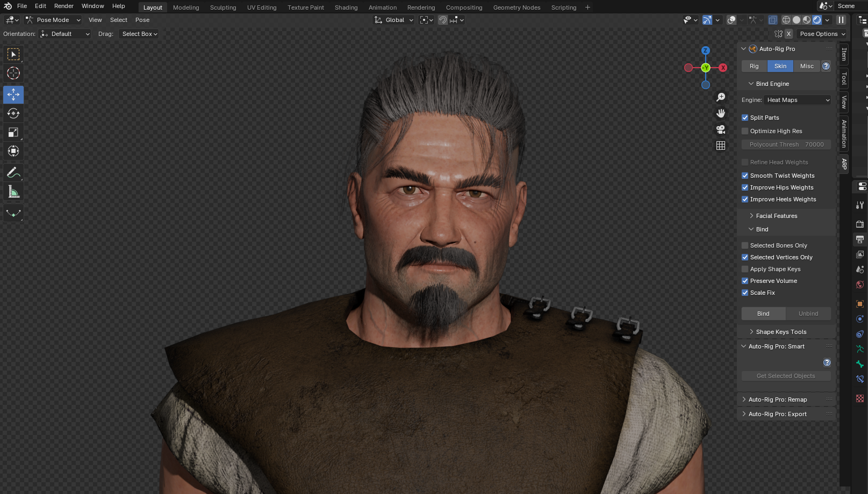Adjust the Polycount Thresh field
Image resolution: width=868 pixels, height=494 pixels.
pos(786,144)
